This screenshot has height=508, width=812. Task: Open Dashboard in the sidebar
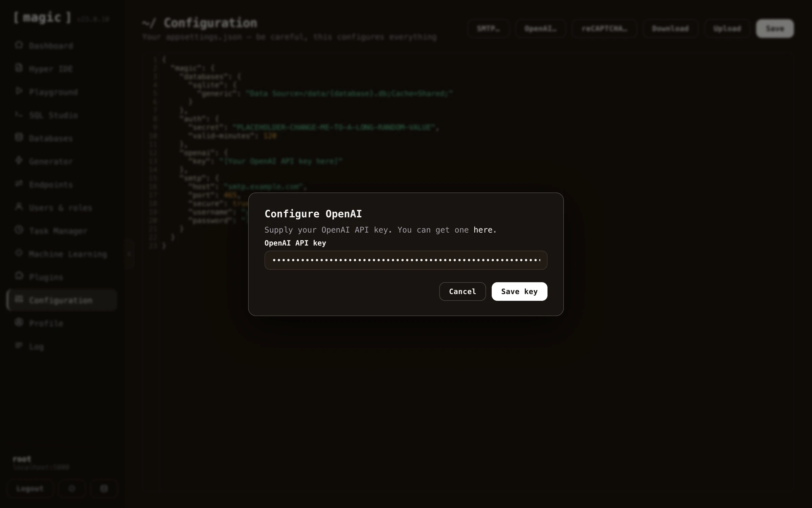coord(62,45)
